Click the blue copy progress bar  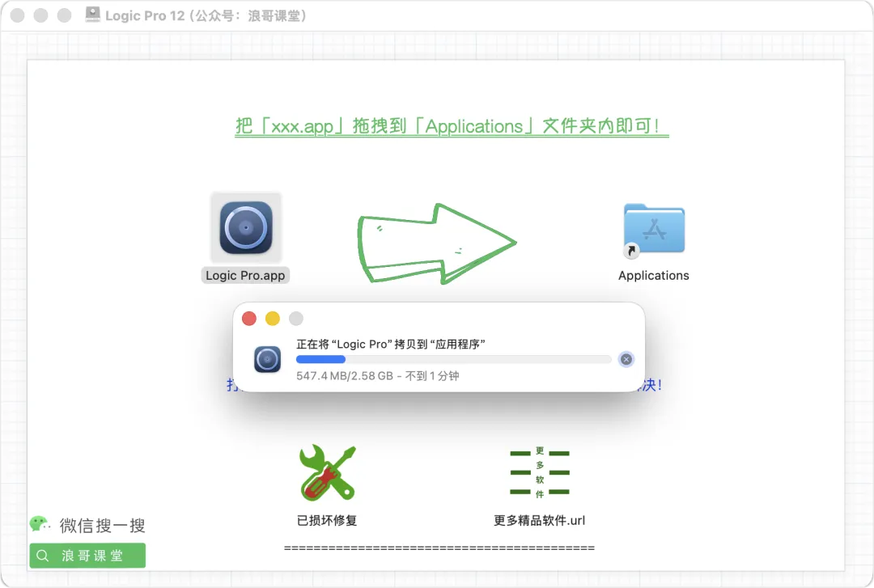coord(454,359)
